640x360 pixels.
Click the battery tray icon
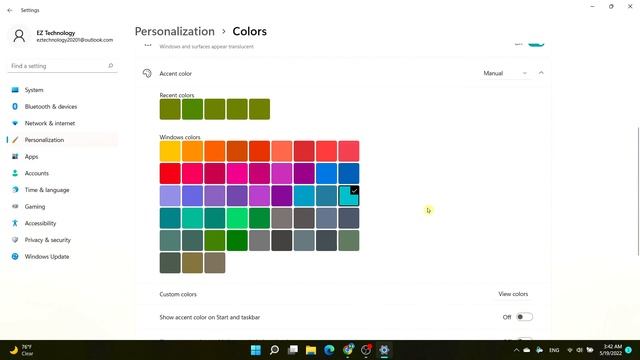pyautogui.click(x=590, y=350)
